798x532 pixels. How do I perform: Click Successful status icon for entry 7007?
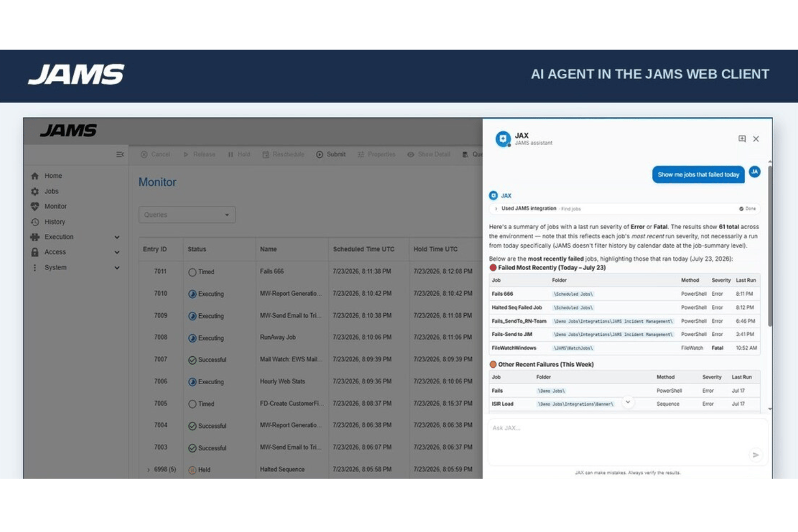[x=192, y=360]
